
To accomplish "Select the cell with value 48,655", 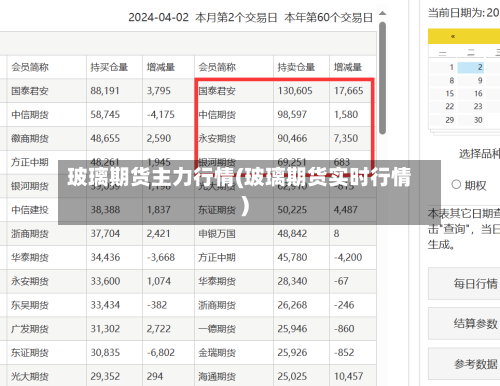I will point(115,138).
